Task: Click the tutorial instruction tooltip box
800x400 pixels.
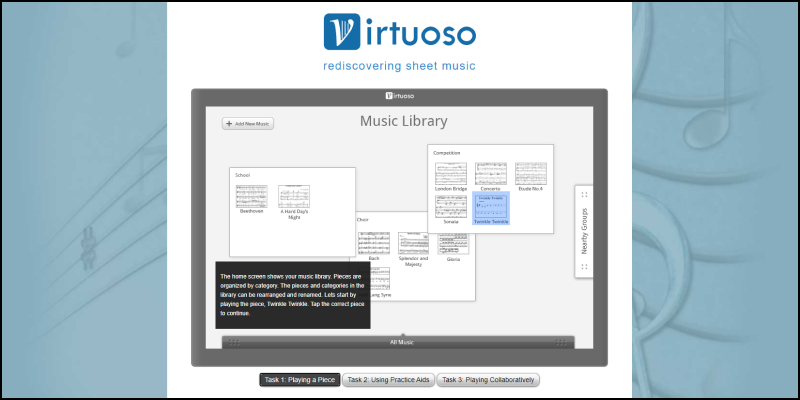Action: [293, 295]
